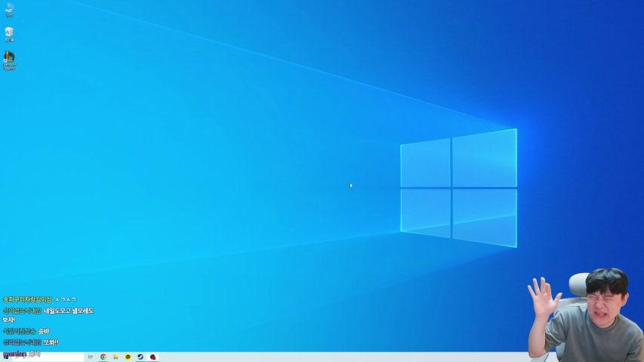Select the Recycle Bin desktop icon
This screenshot has height=362, width=644.
(9, 35)
